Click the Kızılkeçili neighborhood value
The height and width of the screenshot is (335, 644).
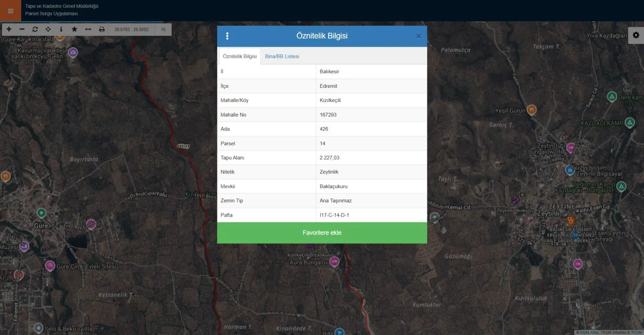coord(371,100)
